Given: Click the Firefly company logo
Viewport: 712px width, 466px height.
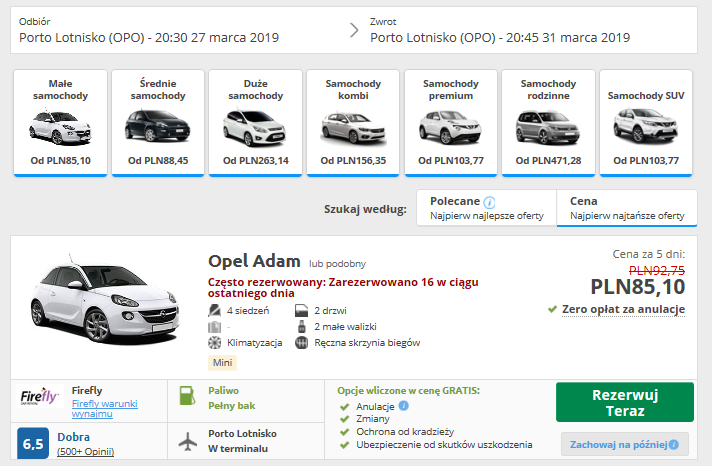Looking at the screenshot, I should click(40, 397).
